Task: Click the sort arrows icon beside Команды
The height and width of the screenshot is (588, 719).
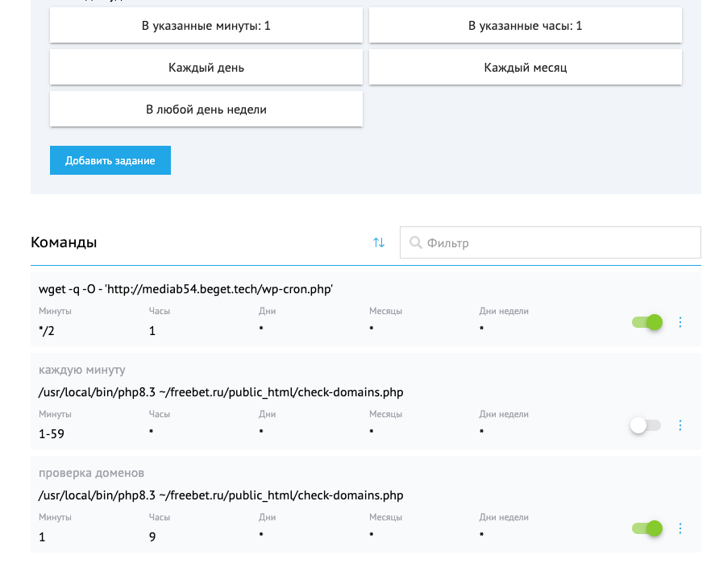Action: click(379, 242)
